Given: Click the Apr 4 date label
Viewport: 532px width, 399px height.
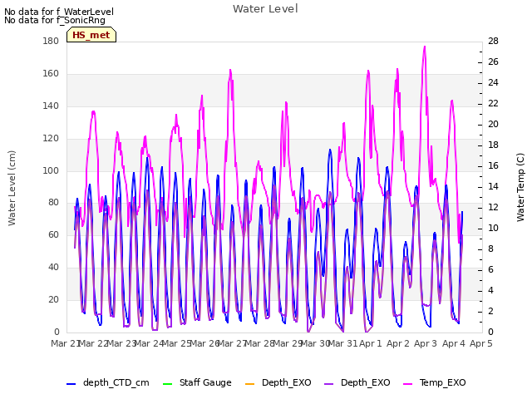Looking at the screenshot, I should (x=454, y=343).
